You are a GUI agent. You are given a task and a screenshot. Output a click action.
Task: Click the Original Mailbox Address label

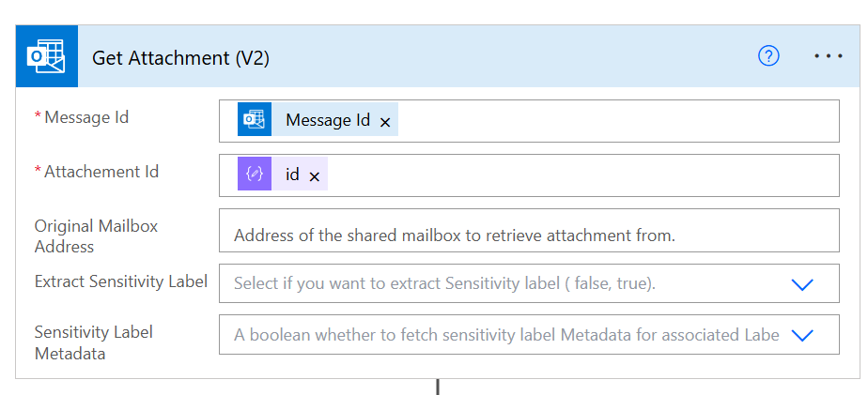point(96,235)
